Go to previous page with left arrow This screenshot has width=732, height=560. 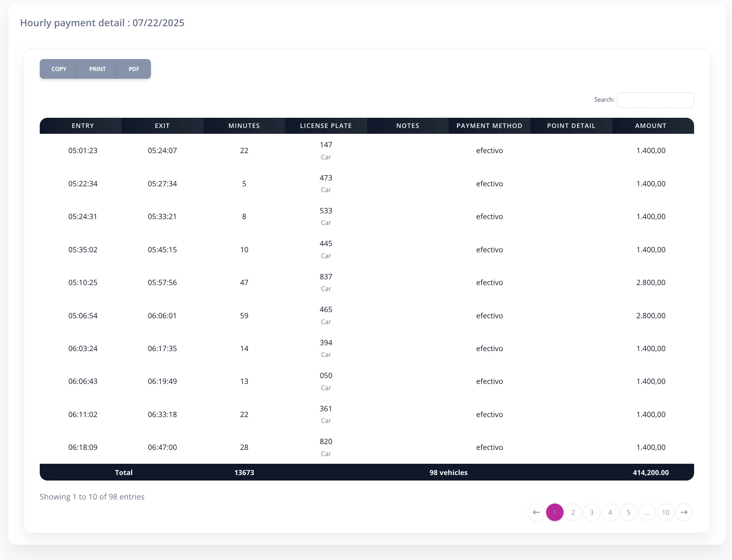tap(536, 512)
